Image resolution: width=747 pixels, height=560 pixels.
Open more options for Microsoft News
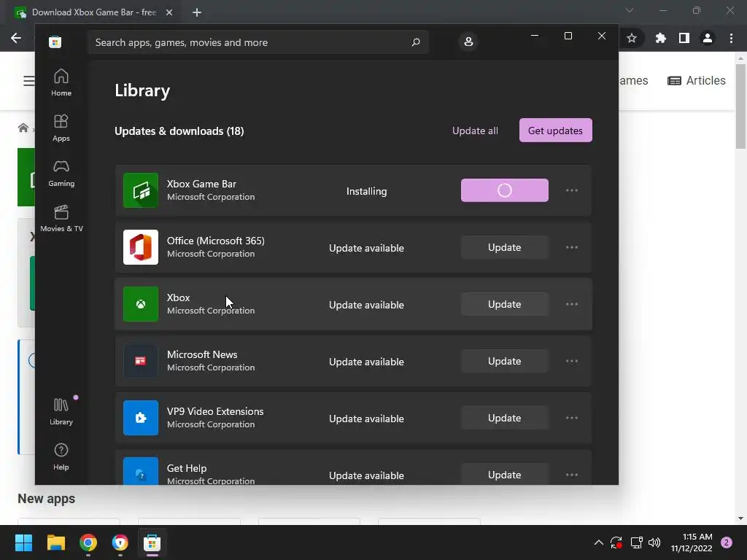tap(572, 361)
